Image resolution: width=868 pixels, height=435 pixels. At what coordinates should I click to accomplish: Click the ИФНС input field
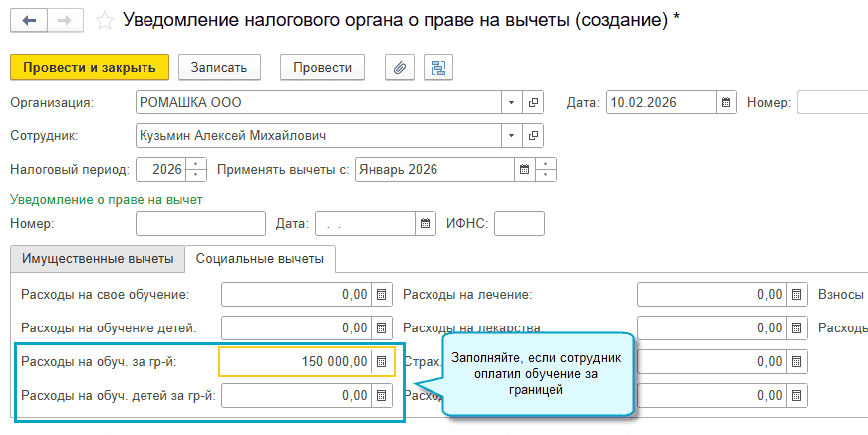519,223
